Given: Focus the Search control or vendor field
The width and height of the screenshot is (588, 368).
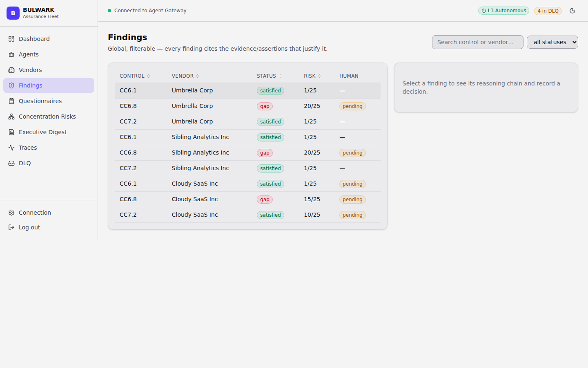Looking at the screenshot, I should (478, 42).
